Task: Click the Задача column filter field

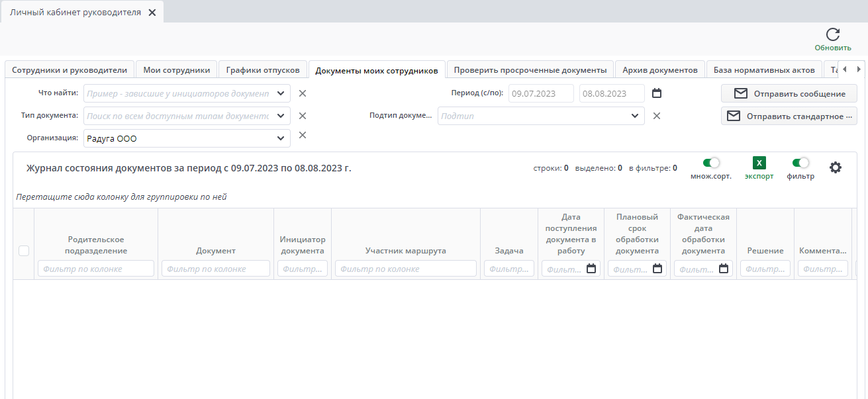Action: tap(509, 269)
